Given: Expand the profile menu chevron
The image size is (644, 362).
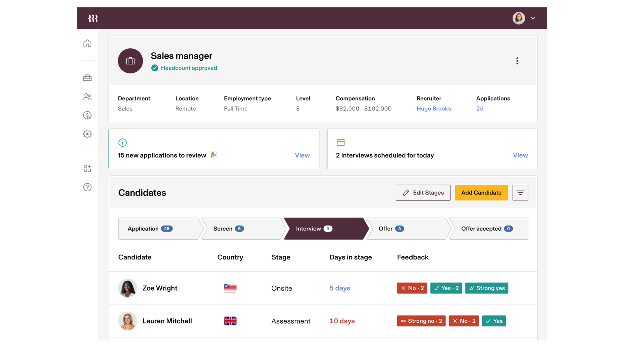Looking at the screenshot, I should tap(533, 18).
